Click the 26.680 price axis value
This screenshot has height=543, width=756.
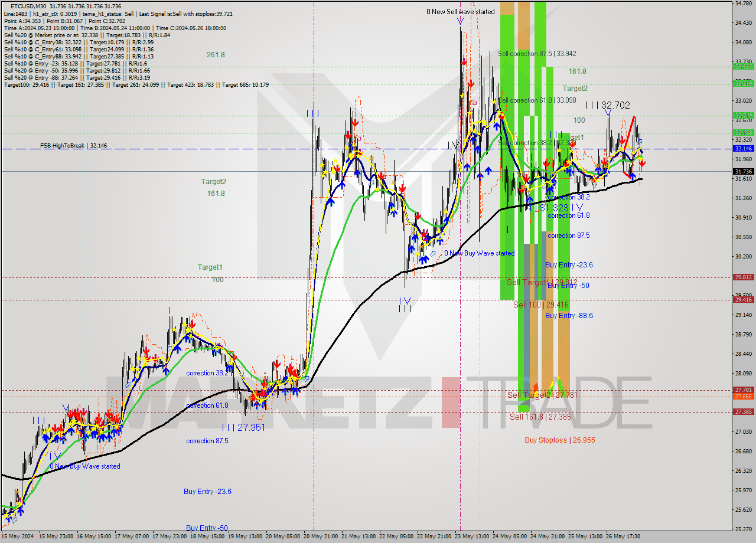click(x=743, y=452)
